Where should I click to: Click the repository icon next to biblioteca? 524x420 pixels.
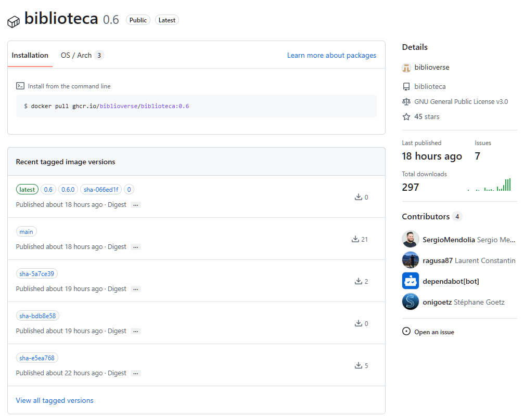click(406, 87)
